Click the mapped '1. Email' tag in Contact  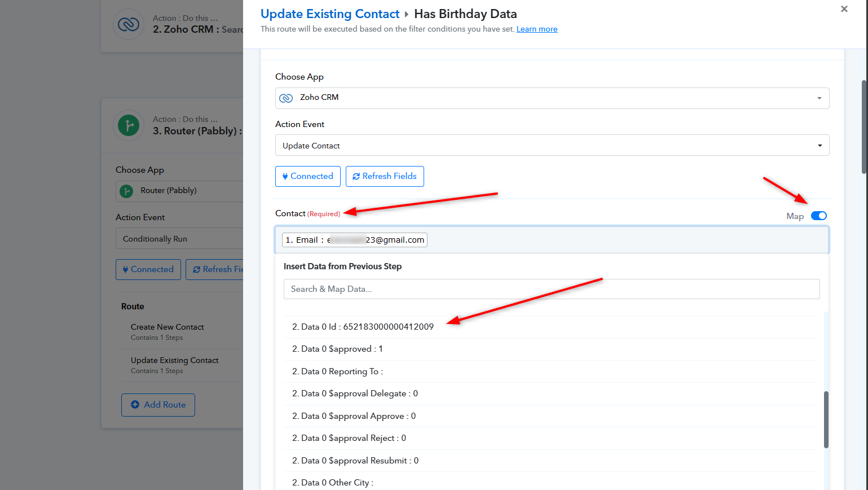(355, 240)
